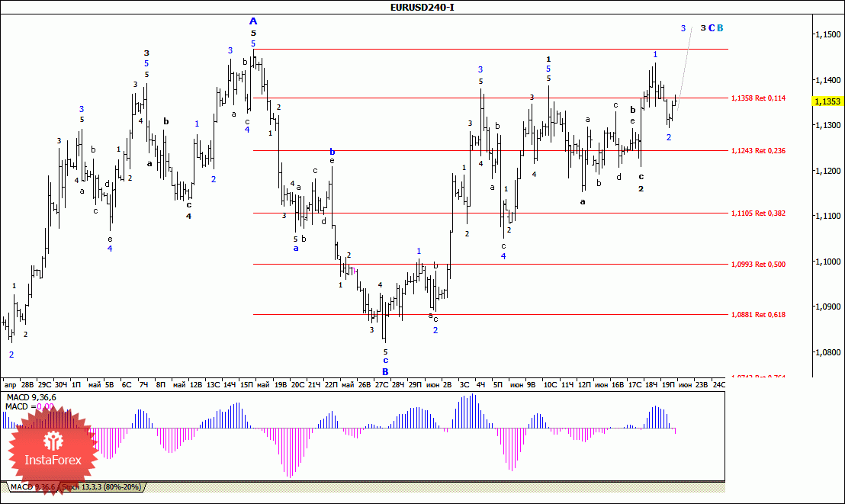Click the 28B date on the time axis
The width and height of the screenshot is (845, 504).
[x=27, y=384]
